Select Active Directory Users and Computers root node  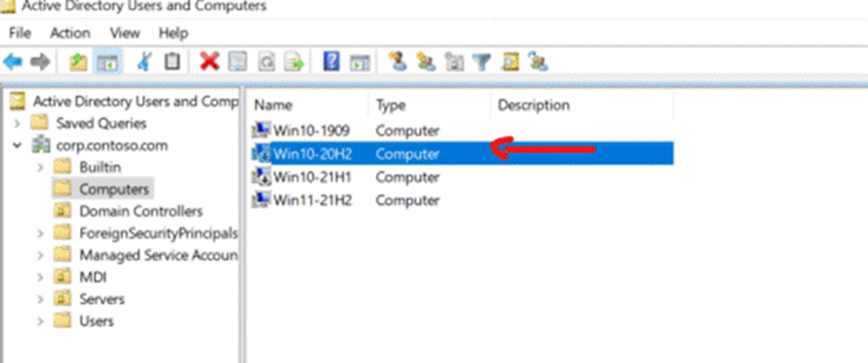point(136,102)
